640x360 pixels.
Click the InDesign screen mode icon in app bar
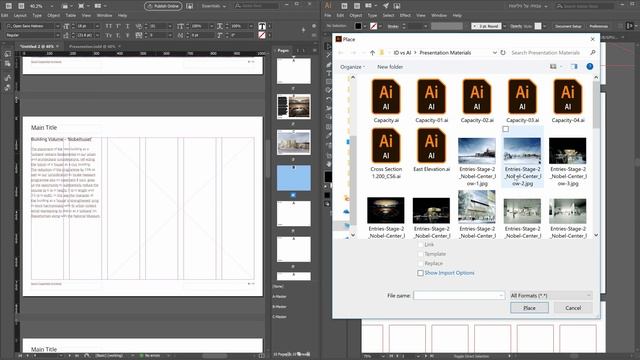82,6
